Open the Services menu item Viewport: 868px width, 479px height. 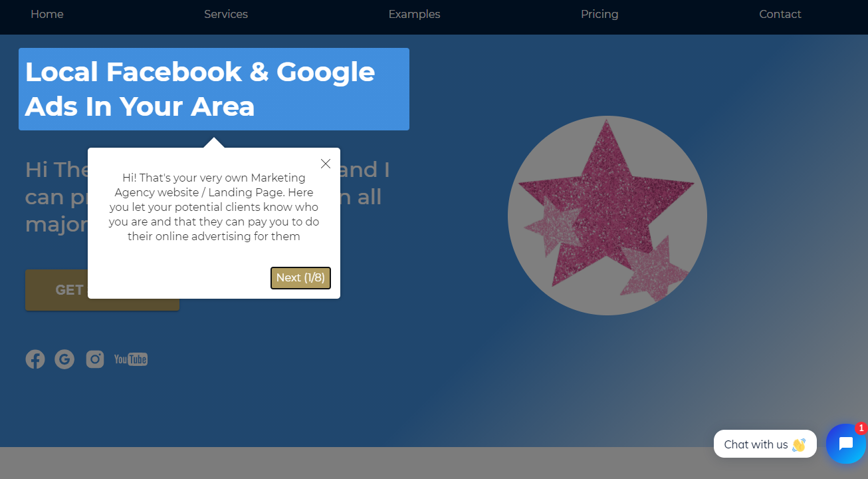pos(226,14)
